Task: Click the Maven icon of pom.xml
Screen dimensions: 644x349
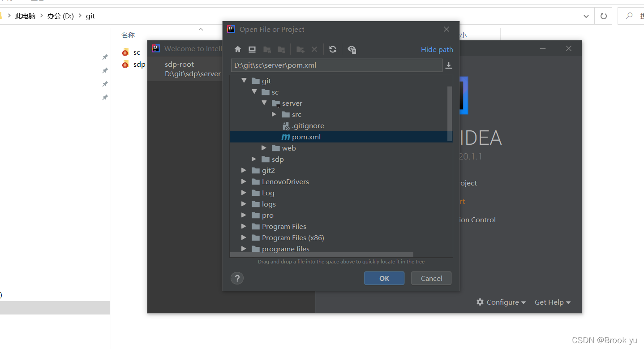Action: [286, 137]
